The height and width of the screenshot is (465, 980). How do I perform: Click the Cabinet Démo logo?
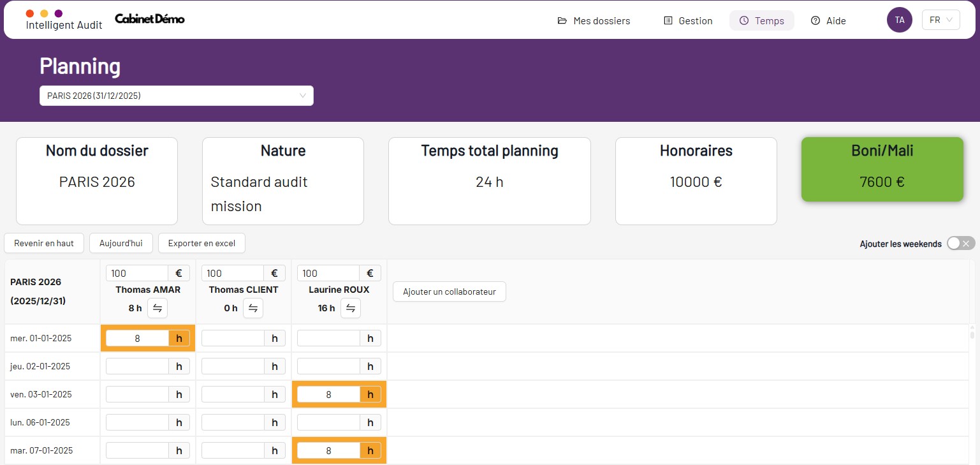(x=150, y=19)
